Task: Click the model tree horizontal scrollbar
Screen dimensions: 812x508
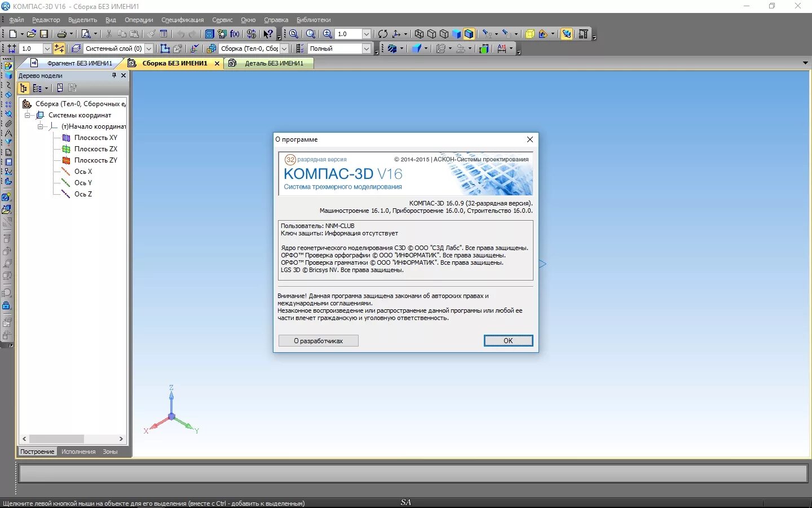Action: click(x=56, y=439)
